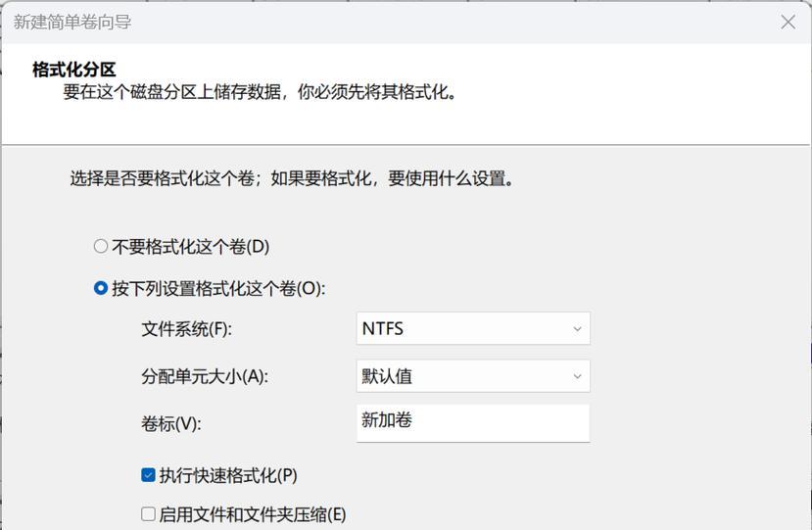Select the 不要格式化这个卷(D) radio button
Screen dimensions: 812x530
(x=101, y=246)
